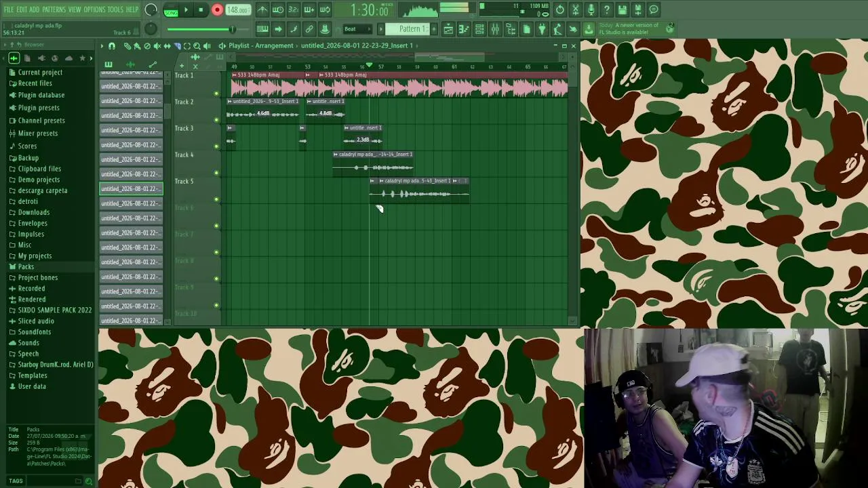Expand the Current project folder
The width and height of the screenshot is (868, 488).
(40, 73)
